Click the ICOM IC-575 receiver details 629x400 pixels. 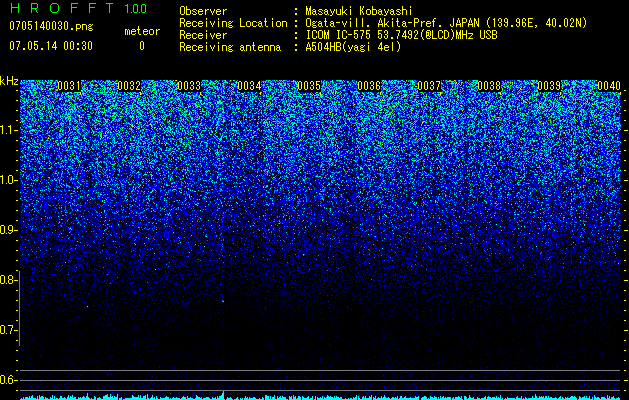click(402, 35)
